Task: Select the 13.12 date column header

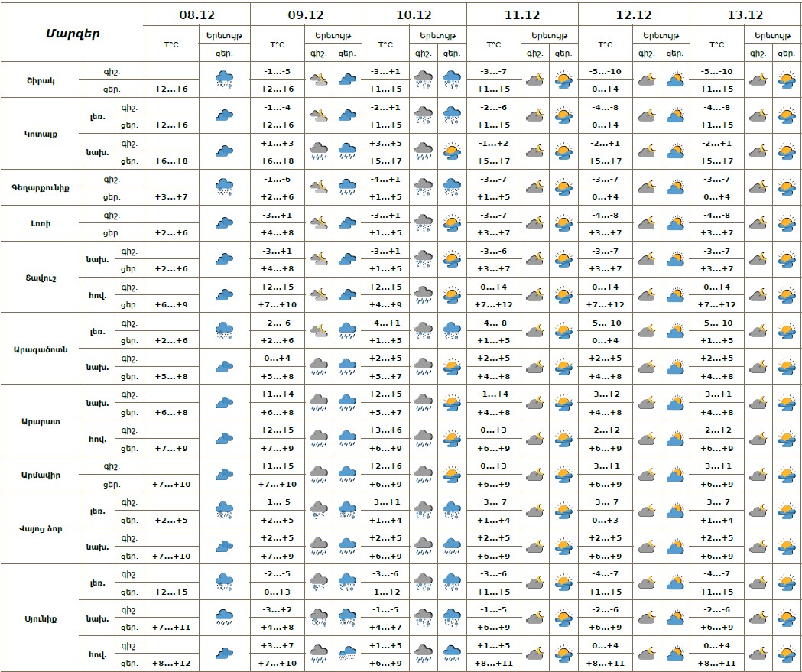Action: 745,15
